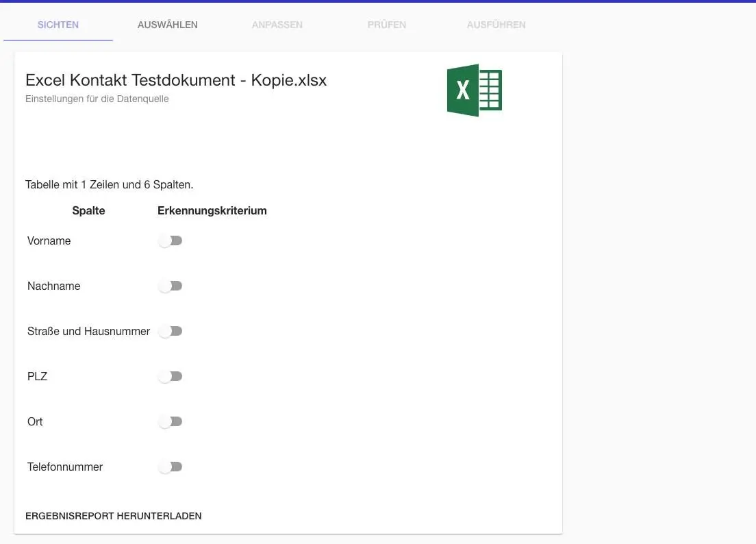Select the PRÜFEN tab
This screenshot has height=544, width=756.
[386, 25]
